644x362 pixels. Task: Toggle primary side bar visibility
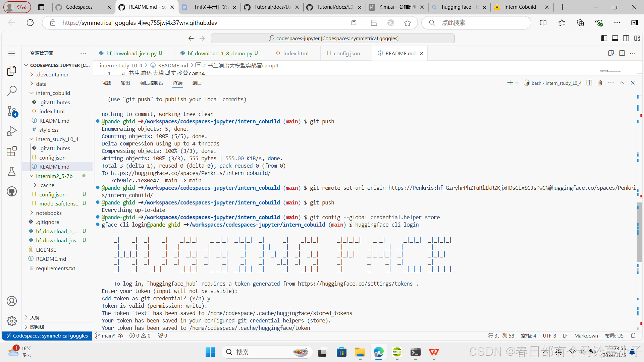[604, 39]
